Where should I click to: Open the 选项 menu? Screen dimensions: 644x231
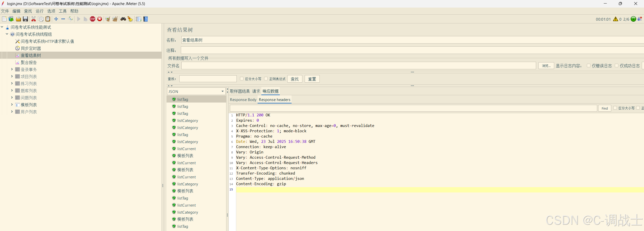(51, 11)
